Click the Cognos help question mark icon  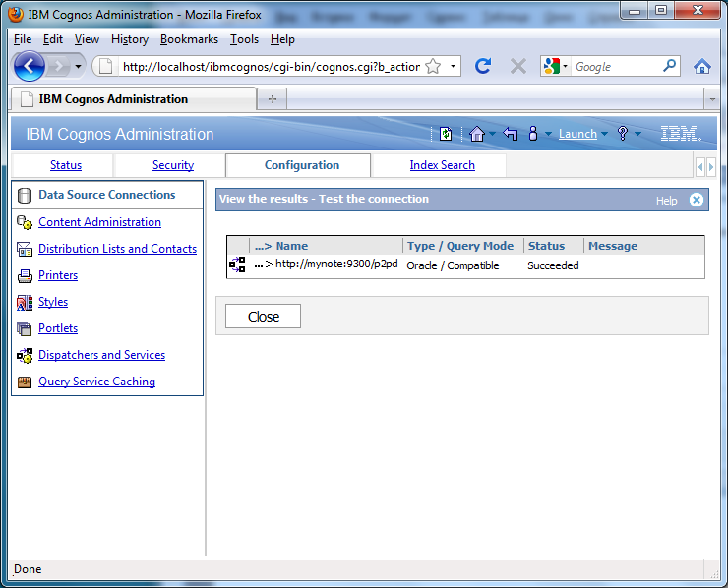pos(623,134)
